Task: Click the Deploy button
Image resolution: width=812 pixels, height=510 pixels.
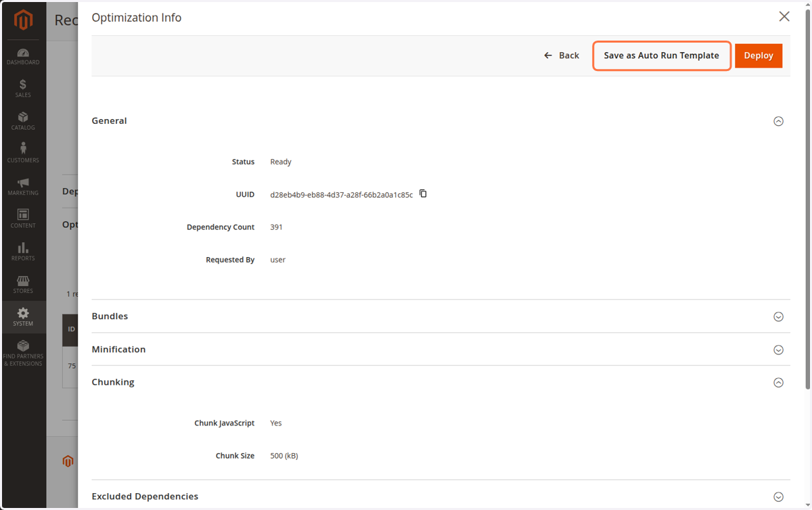Action: tap(759, 55)
